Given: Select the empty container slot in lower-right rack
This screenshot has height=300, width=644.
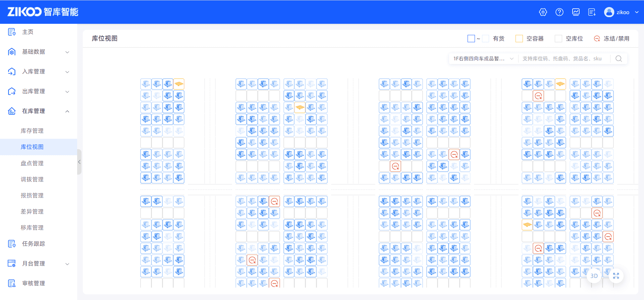Looking at the screenshot, I should 527,225.
